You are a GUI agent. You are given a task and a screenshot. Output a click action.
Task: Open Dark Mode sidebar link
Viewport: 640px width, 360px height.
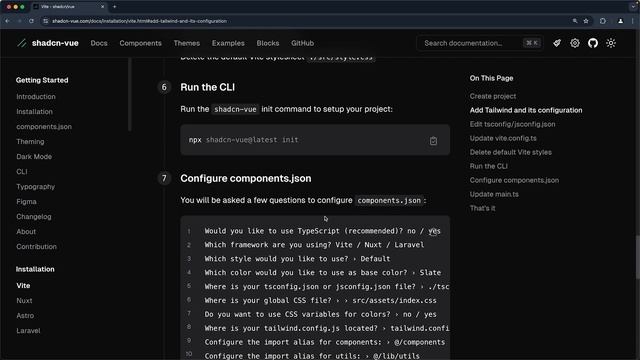point(34,157)
